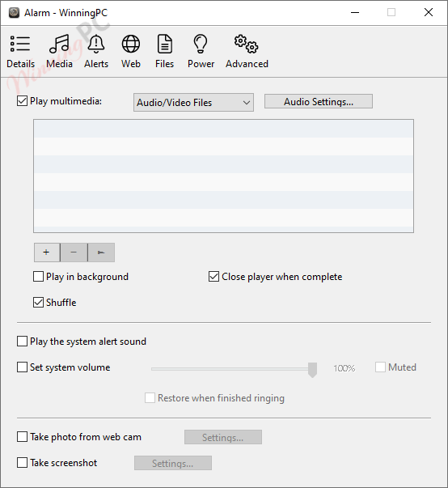The height and width of the screenshot is (488, 448).
Task: Open the Advanced gears icon
Action: (246, 44)
